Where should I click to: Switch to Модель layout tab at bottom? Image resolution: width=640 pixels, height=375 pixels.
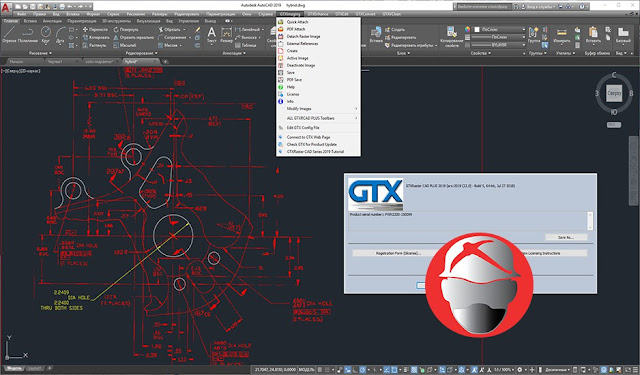[14, 368]
